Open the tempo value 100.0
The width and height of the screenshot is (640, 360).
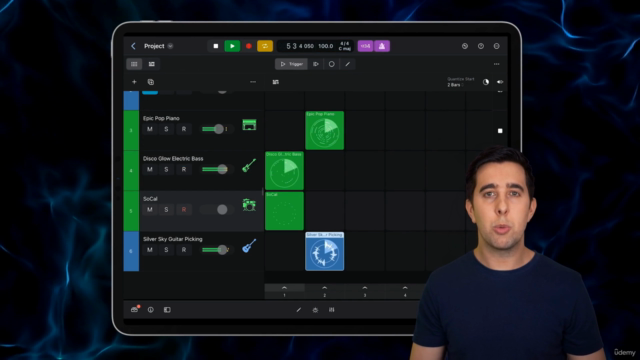pyautogui.click(x=326, y=46)
